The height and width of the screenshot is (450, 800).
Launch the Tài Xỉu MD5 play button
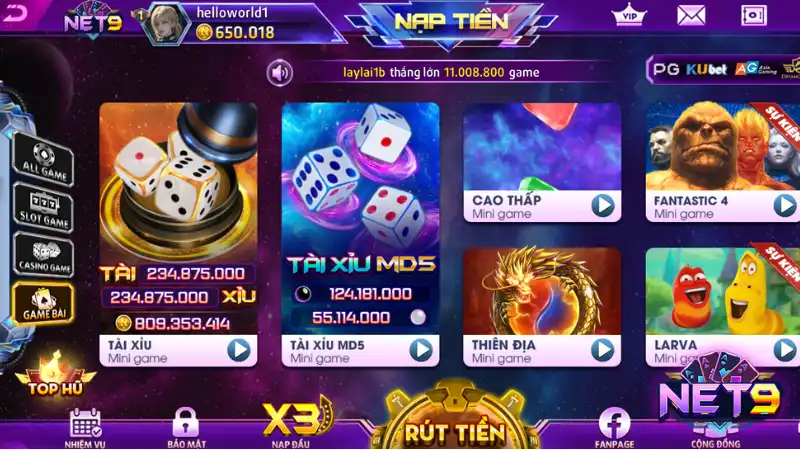point(421,350)
